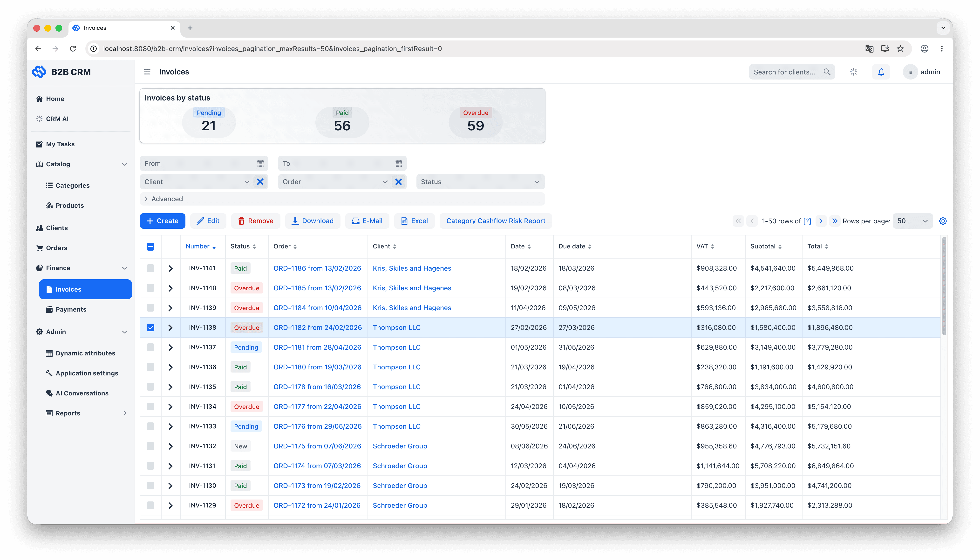Viewport: 980px width, 560px height.
Task: Open Category Cashflow Risk Report
Action: click(x=495, y=221)
